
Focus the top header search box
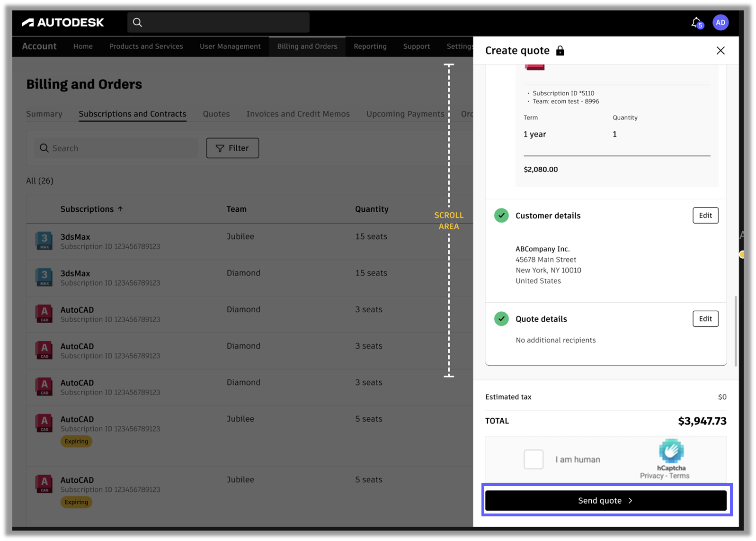218,22
